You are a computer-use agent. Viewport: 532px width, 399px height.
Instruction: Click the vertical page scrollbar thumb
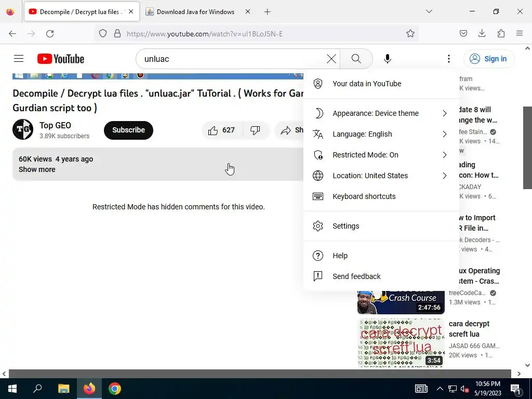click(527, 148)
